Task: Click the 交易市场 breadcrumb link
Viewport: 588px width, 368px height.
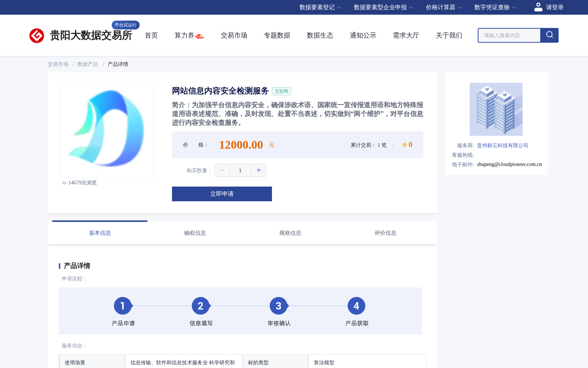Action: coord(58,64)
